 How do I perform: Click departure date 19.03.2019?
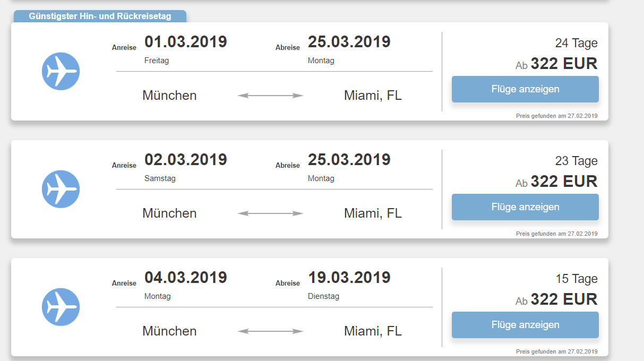pyautogui.click(x=349, y=278)
